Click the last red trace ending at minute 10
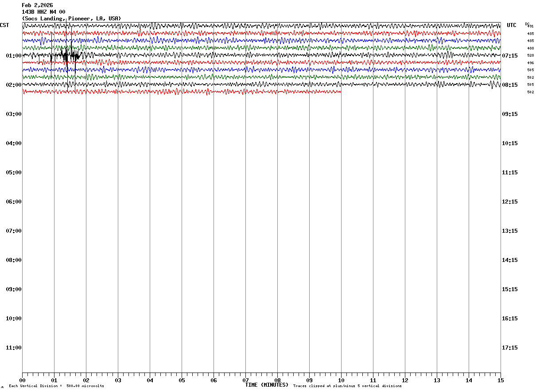This screenshot has width=536, height=392. 182,92
